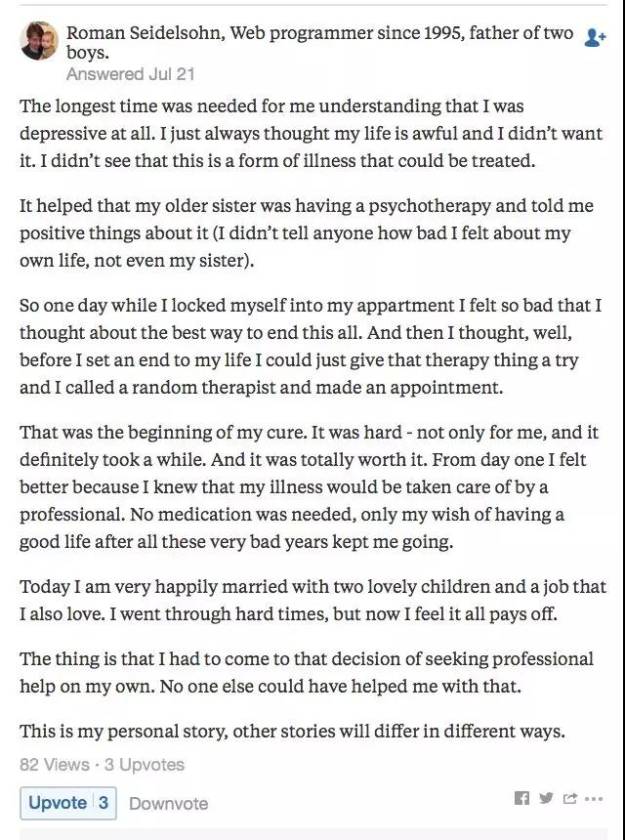Upvote this answer
This screenshot has height=840, width=625.
pyautogui.click(x=68, y=803)
